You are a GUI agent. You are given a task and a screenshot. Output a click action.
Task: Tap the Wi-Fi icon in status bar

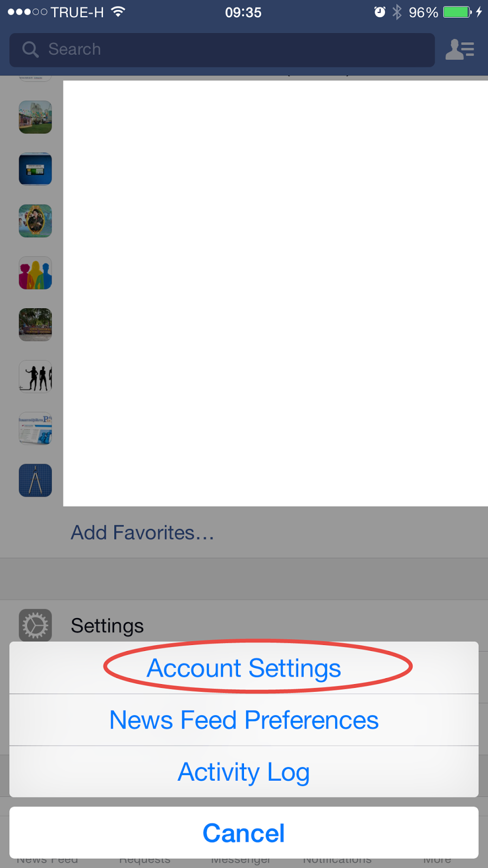(x=118, y=11)
